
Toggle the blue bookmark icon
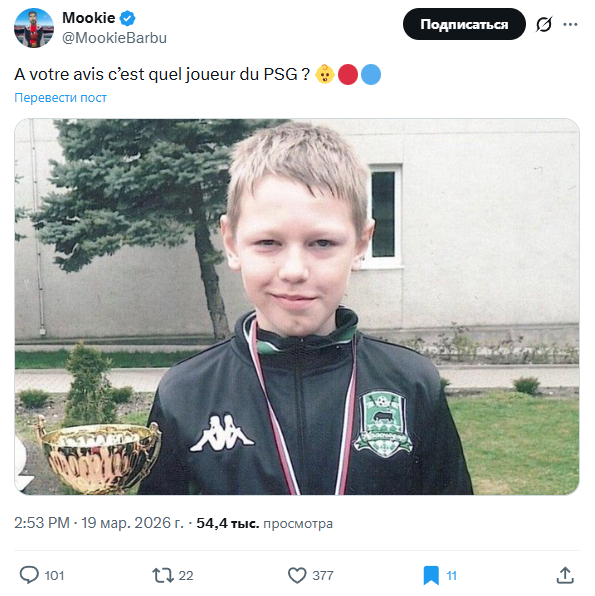tap(431, 575)
